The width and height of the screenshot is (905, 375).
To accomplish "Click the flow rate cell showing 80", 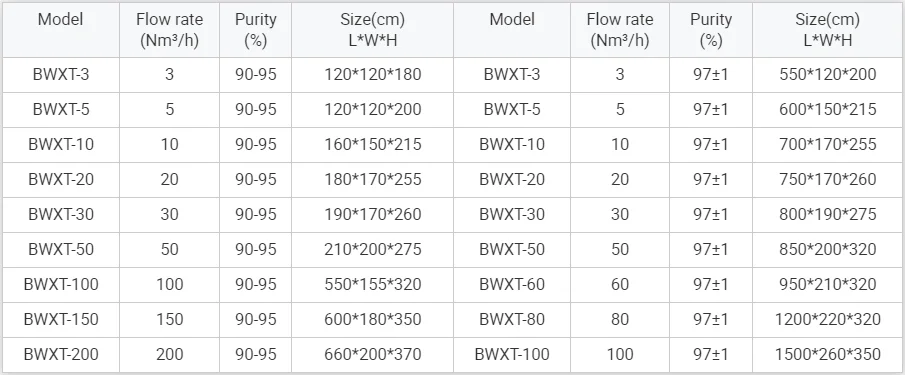I will pyautogui.click(x=620, y=319).
